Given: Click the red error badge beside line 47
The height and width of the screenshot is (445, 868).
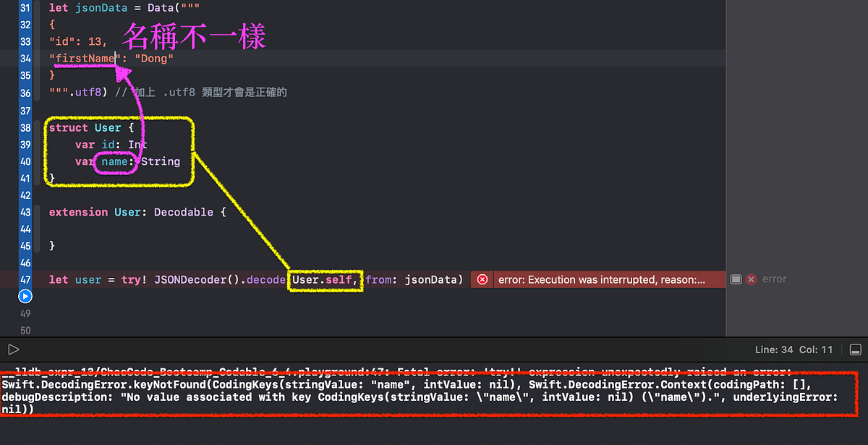Looking at the screenshot, I should [x=482, y=279].
